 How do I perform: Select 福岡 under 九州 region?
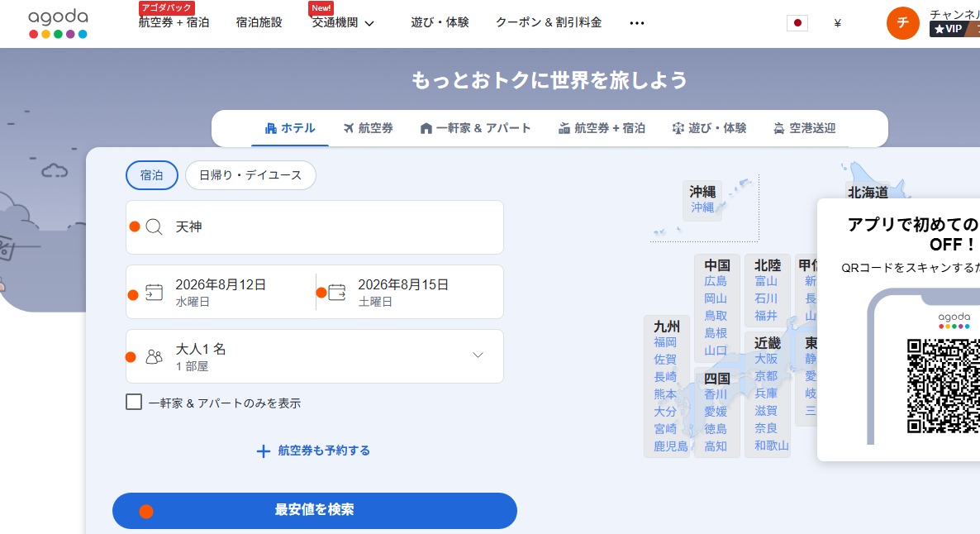665,342
